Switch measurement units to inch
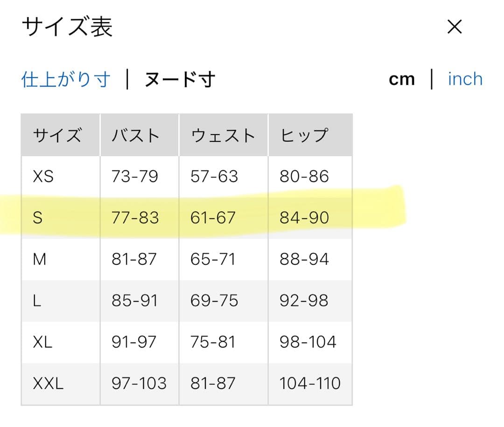This screenshot has width=504, height=427. [x=465, y=79]
